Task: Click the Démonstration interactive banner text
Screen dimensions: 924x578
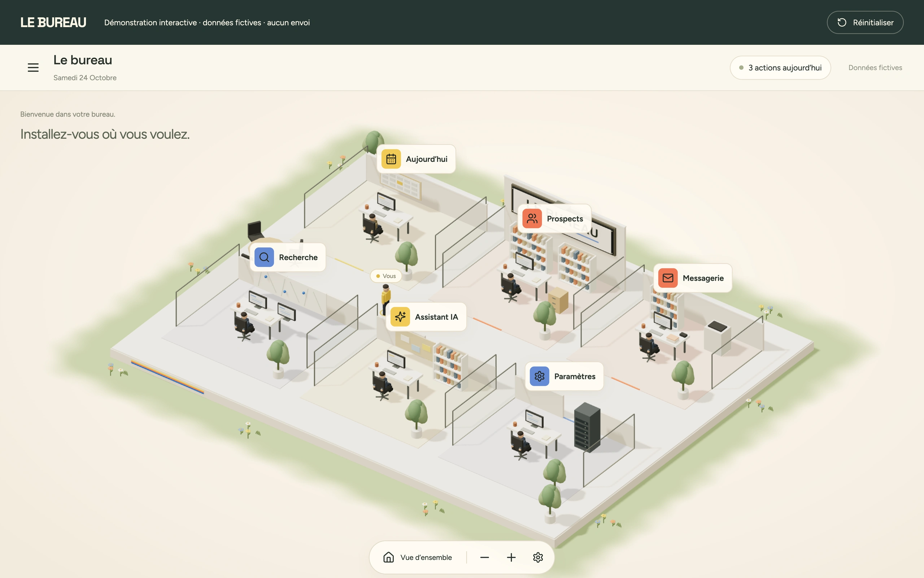Action: 207,22
